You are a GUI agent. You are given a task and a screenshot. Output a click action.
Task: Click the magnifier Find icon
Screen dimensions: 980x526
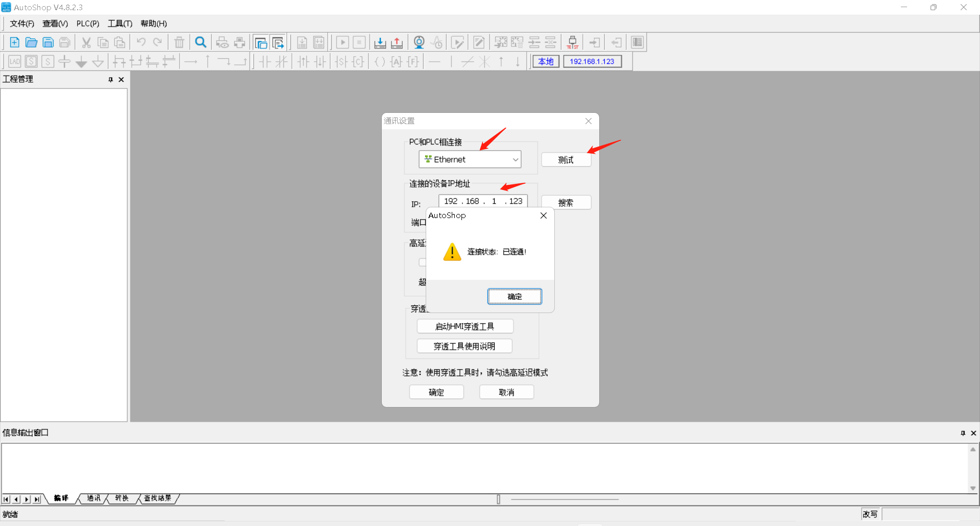click(x=201, y=42)
